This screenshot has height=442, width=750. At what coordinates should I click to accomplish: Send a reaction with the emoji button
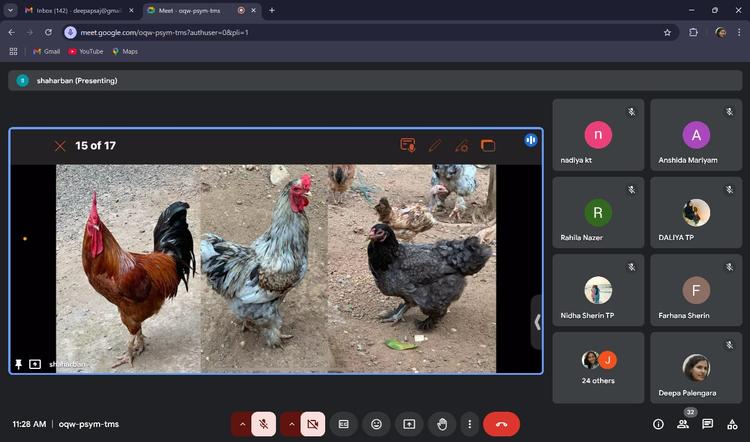376,424
